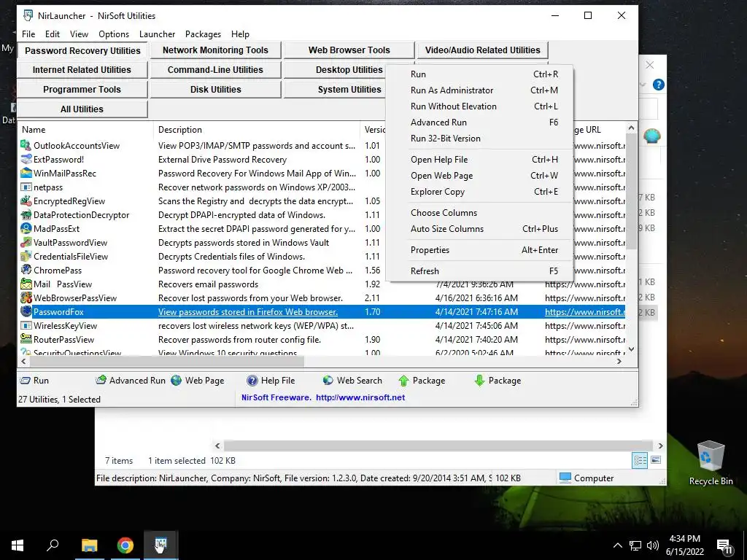The image size is (747, 560).
Task: Sort list by Description column header
Action: [256, 130]
